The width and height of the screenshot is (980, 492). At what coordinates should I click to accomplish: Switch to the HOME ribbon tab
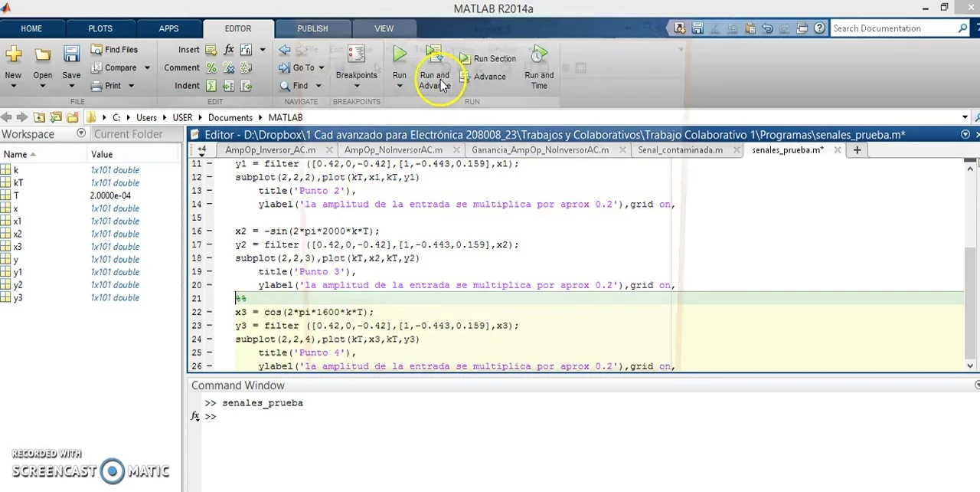(31, 28)
